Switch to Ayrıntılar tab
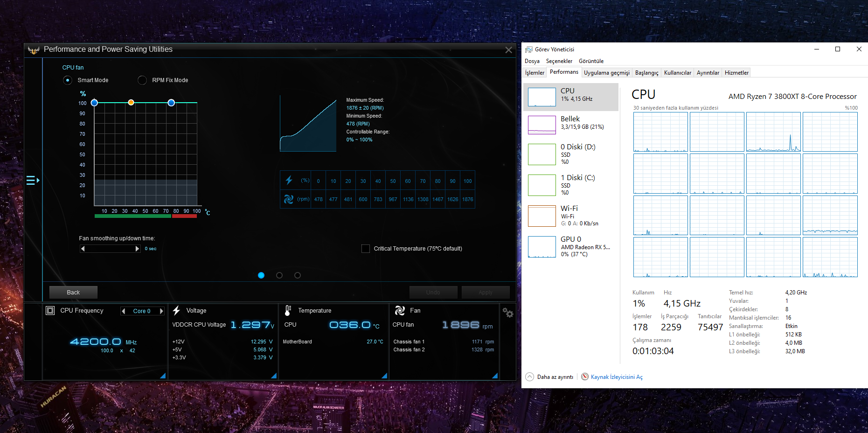The height and width of the screenshot is (433, 868). pos(708,73)
